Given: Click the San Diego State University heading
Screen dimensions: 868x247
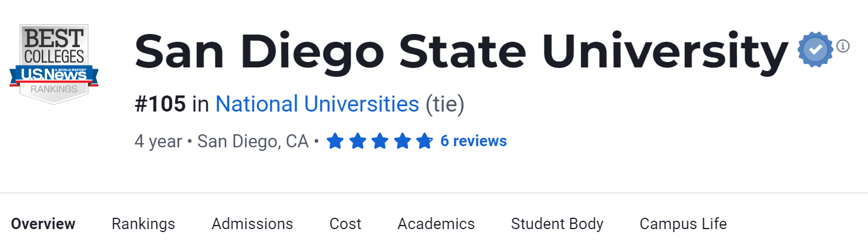Looking at the screenshot, I should click(x=461, y=51).
